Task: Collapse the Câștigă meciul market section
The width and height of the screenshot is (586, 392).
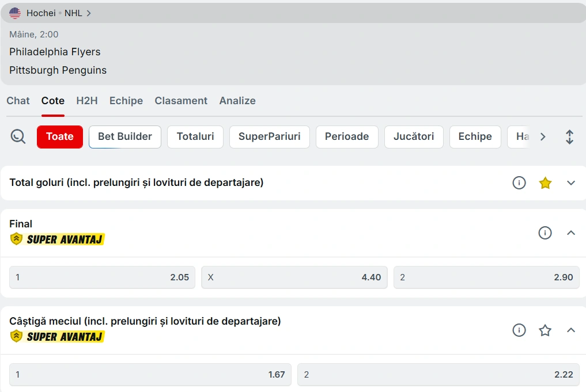Action: coord(571,330)
